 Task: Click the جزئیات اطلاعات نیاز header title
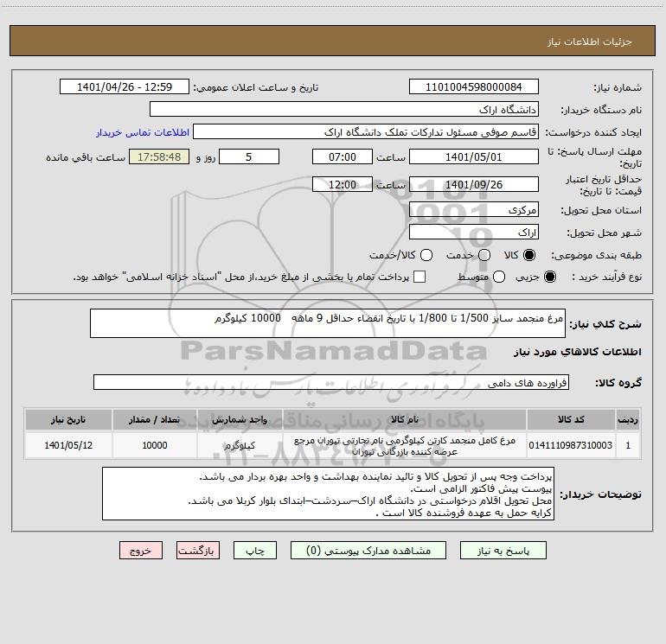(589, 41)
